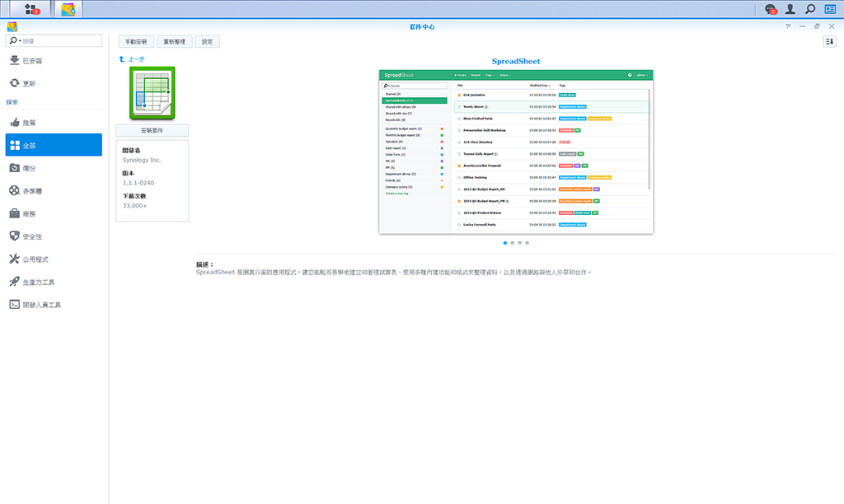Open the 備份 category

click(54, 168)
